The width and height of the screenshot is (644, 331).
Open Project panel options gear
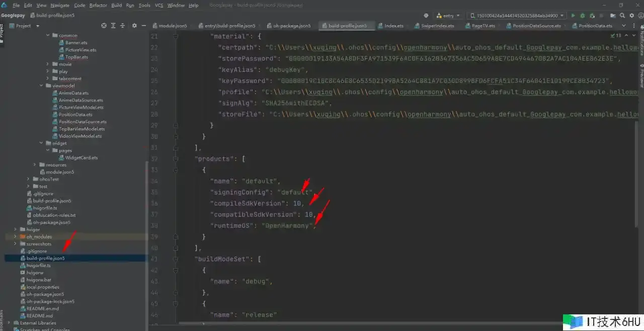pos(134,26)
